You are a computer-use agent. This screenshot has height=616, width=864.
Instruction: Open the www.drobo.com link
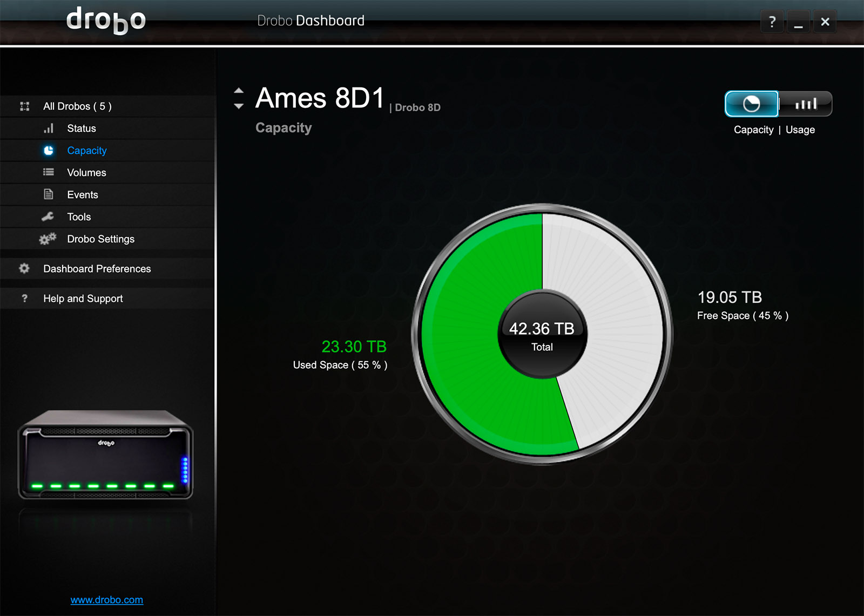107,600
